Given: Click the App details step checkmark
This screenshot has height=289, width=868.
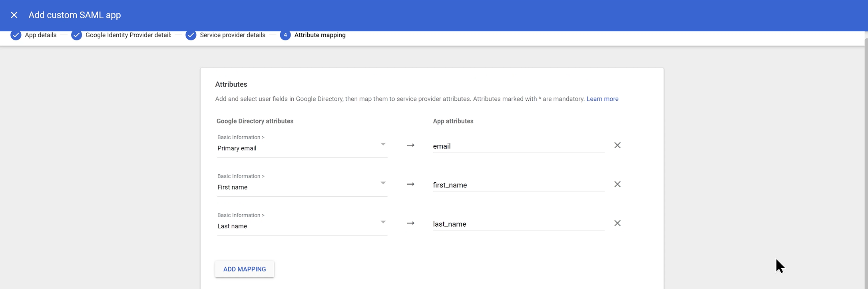Looking at the screenshot, I should coord(16,35).
